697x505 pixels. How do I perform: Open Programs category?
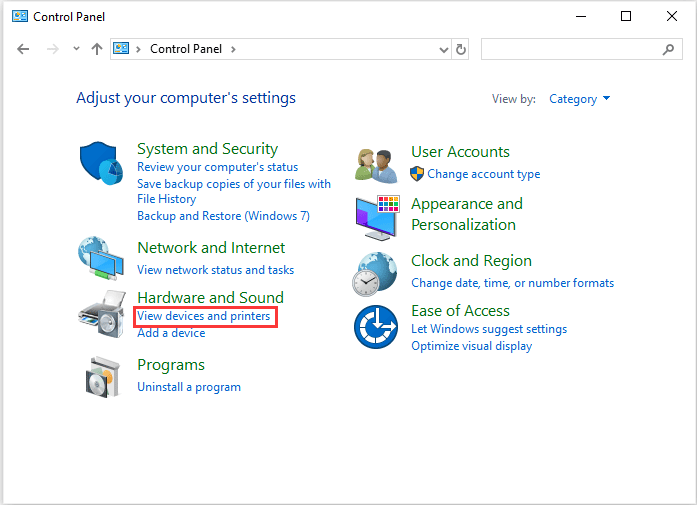(171, 365)
